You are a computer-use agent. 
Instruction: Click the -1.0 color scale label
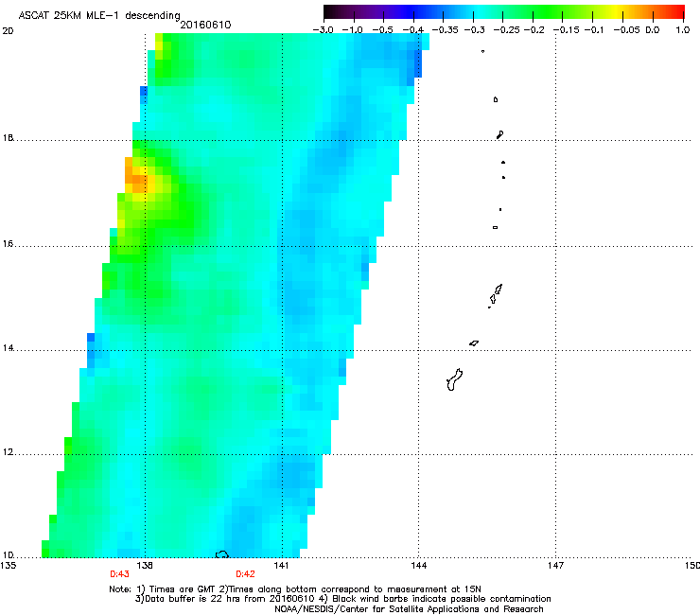pyautogui.click(x=353, y=30)
